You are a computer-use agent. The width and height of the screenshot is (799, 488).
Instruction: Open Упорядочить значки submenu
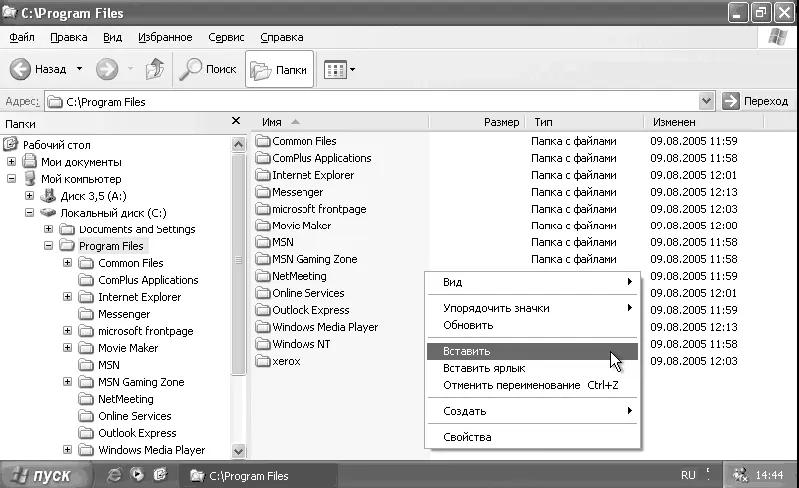click(532, 308)
